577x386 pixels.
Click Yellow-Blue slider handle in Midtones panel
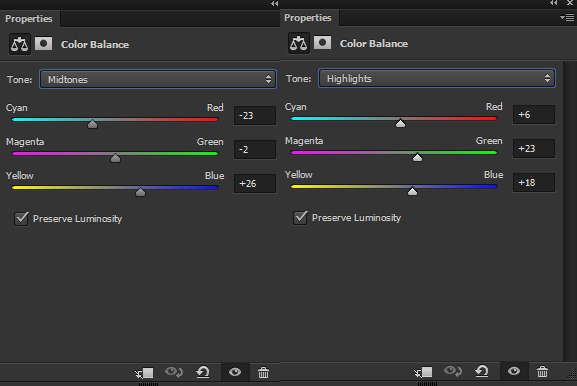tap(140, 192)
